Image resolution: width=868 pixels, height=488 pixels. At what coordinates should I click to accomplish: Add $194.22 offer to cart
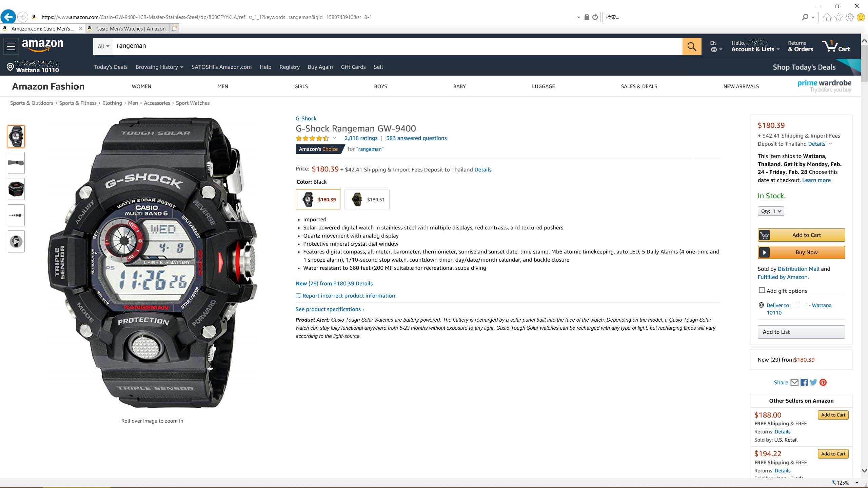tap(833, 454)
